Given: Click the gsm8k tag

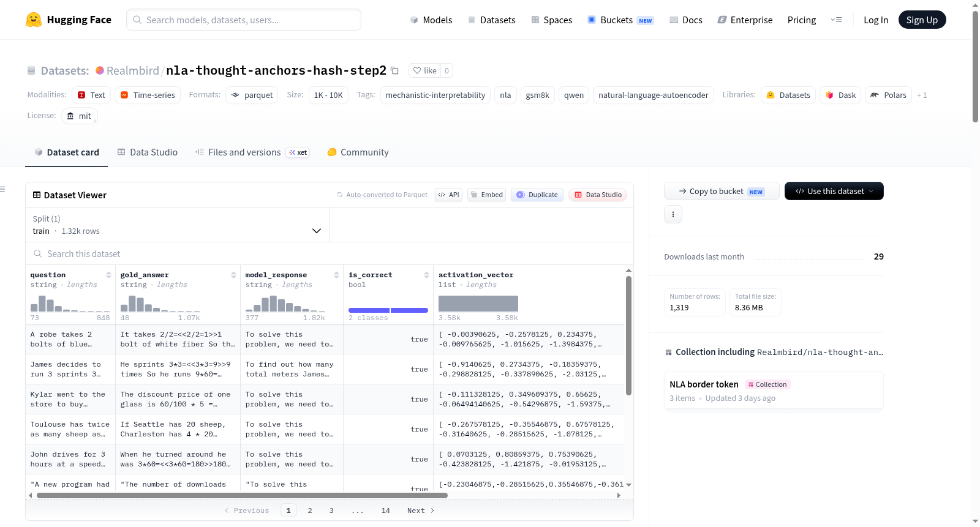Looking at the screenshot, I should tap(538, 95).
